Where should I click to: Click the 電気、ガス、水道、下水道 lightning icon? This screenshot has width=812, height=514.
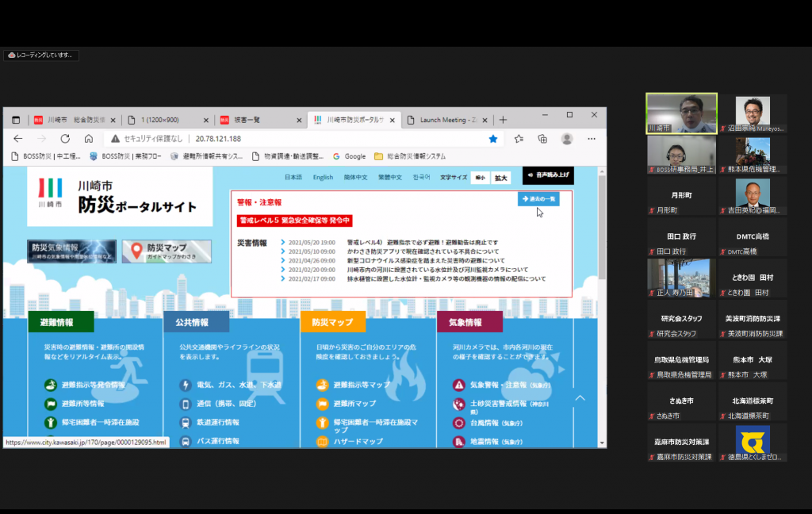(186, 385)
